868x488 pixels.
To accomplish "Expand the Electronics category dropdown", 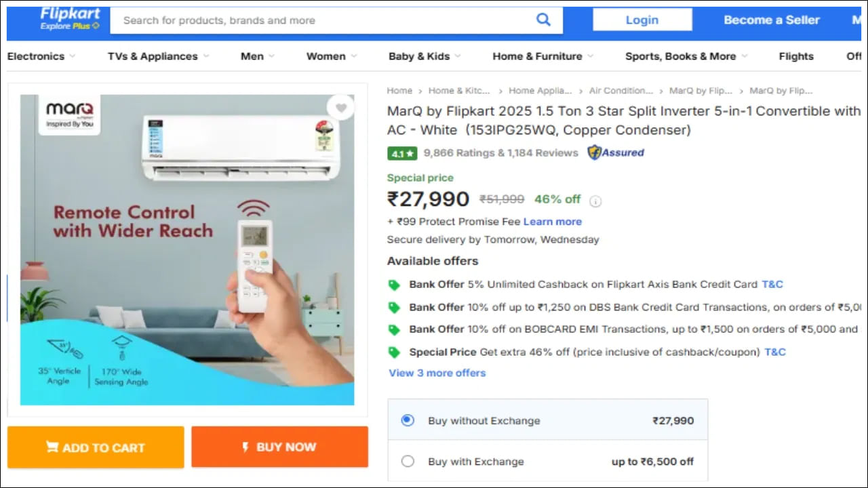I will 41,56.
